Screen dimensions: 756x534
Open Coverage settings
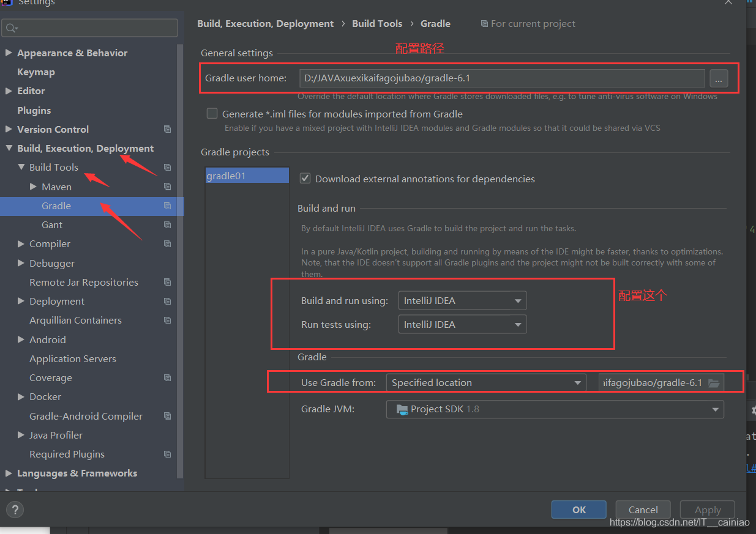[51, 377]
